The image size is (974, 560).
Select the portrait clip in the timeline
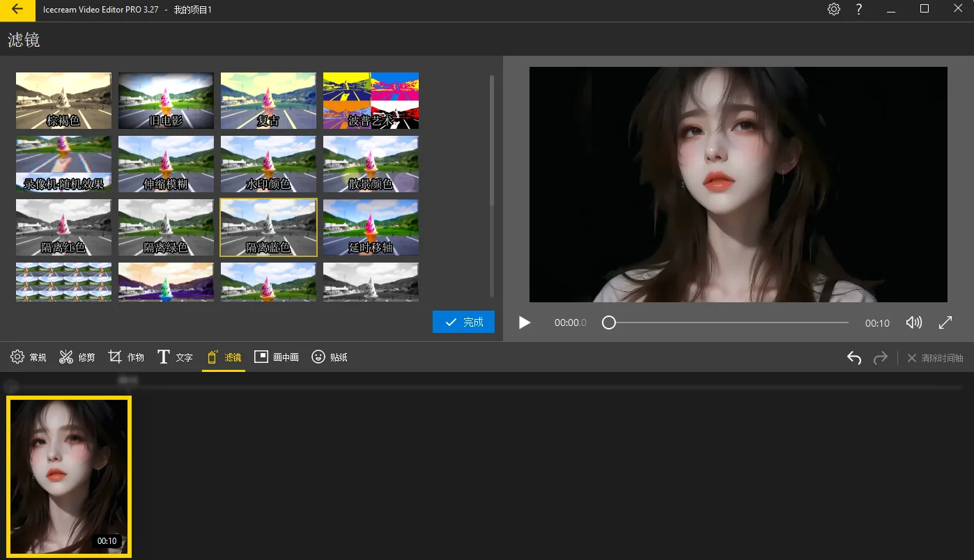[x=69, y=477]
